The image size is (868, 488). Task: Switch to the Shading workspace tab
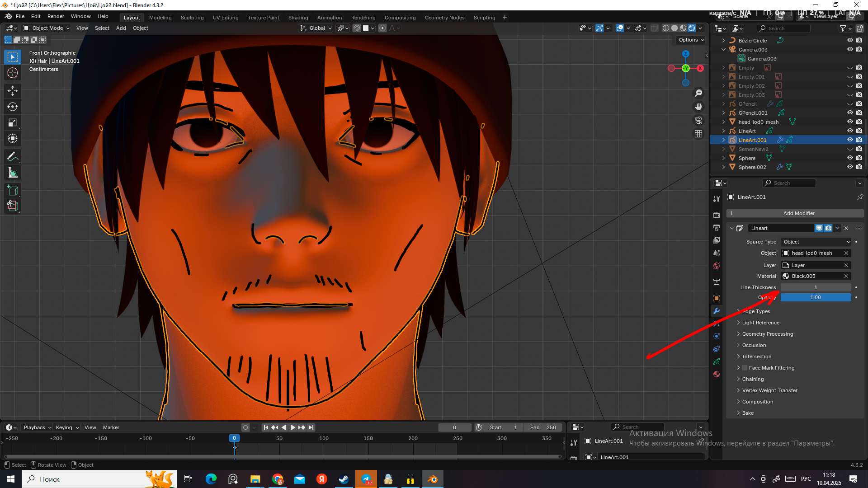click(x=298, y=18)
